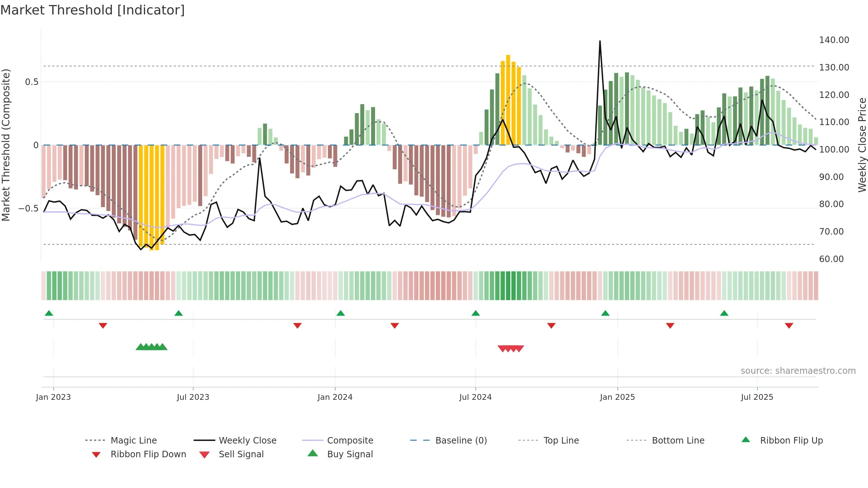Image resolution: width=868 pixels, height=488 pixels.
Task: Click the Market Threshold (Composite) axis title
Action: coord(6,145)
